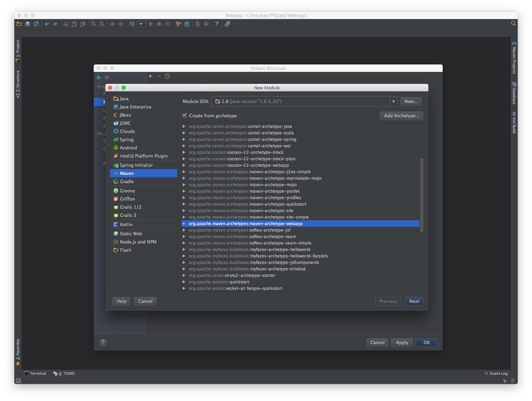Click the blue Help question mark in toolbar
Viewport: 532px width, 401px height.
pyautogui.click(x=217, y=24)
